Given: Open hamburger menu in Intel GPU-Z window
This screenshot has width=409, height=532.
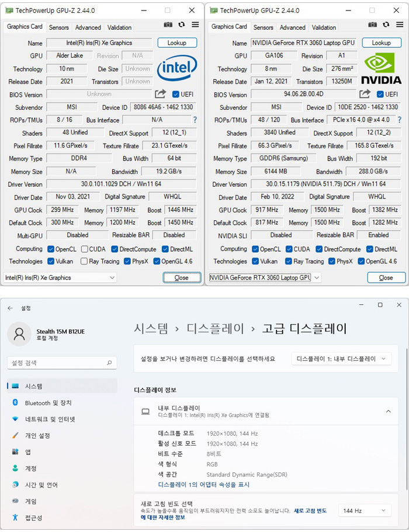Looking at the screenshot, I should click(x=195, y=25).
